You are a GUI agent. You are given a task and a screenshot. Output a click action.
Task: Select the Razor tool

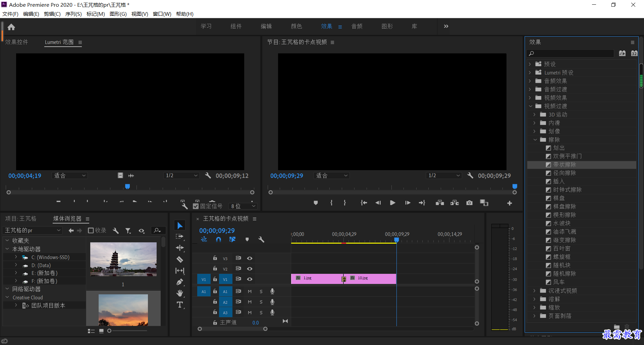180,259
